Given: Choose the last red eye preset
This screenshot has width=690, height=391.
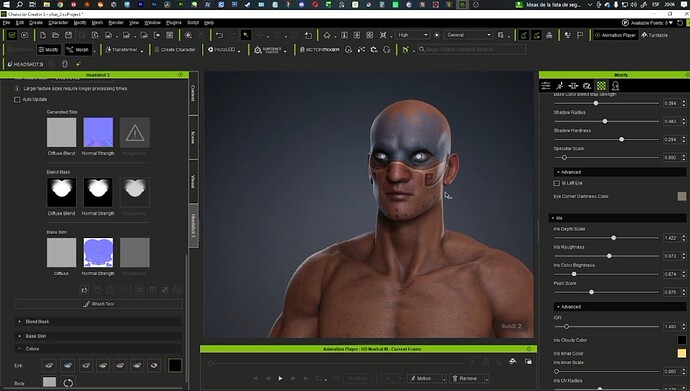Looking at the screenshot, I should point(154,365).
